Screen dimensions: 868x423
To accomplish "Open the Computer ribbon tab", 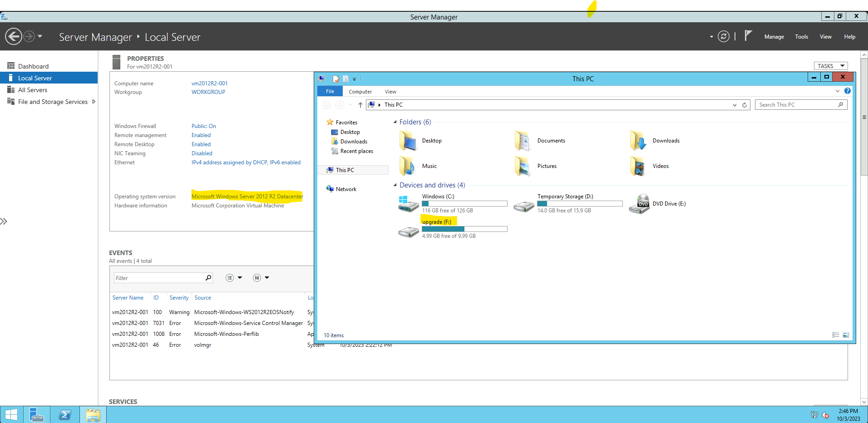I will pos(360,92).
